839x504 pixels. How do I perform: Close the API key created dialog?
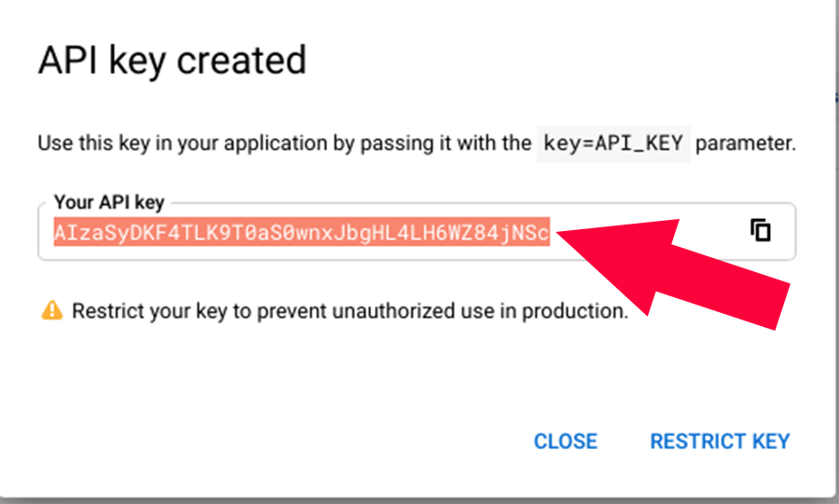click(566, 441)
